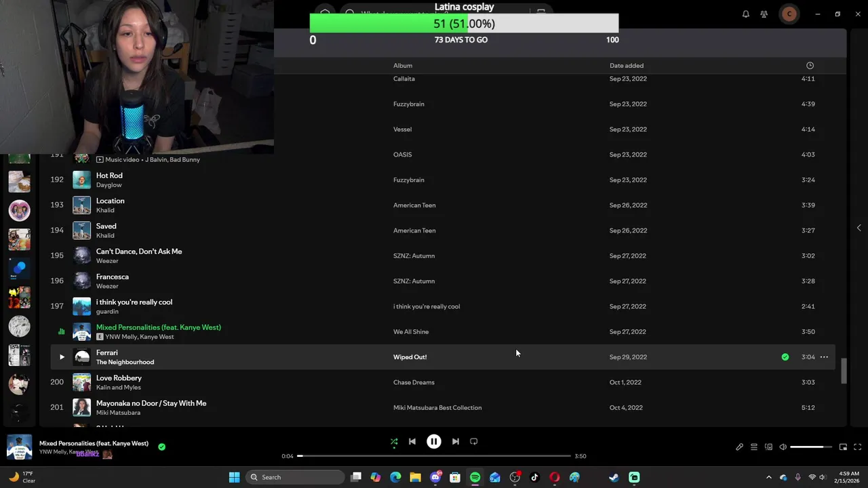Open Task View on the taskbar
The width and height of the screenshot is (868, 488).
tap(356, 477)
